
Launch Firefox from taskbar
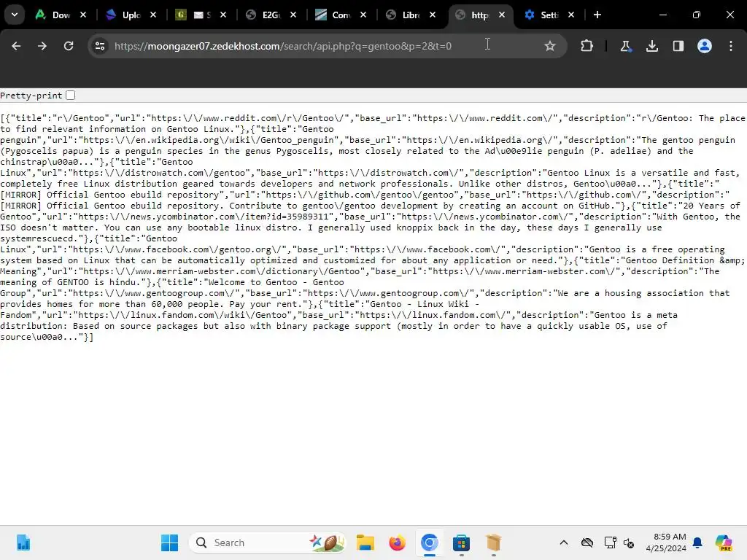tap(398, 542)
